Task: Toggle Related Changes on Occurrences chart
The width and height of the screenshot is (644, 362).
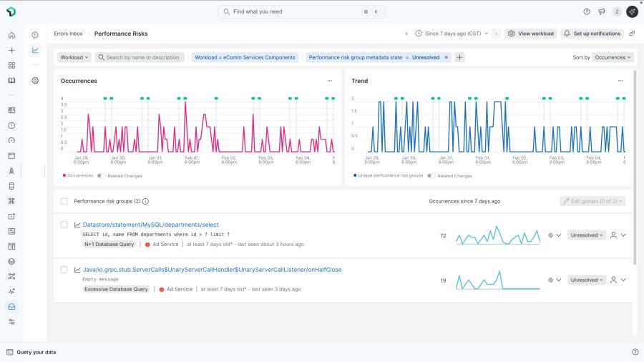Action: [x=101, y=176]
